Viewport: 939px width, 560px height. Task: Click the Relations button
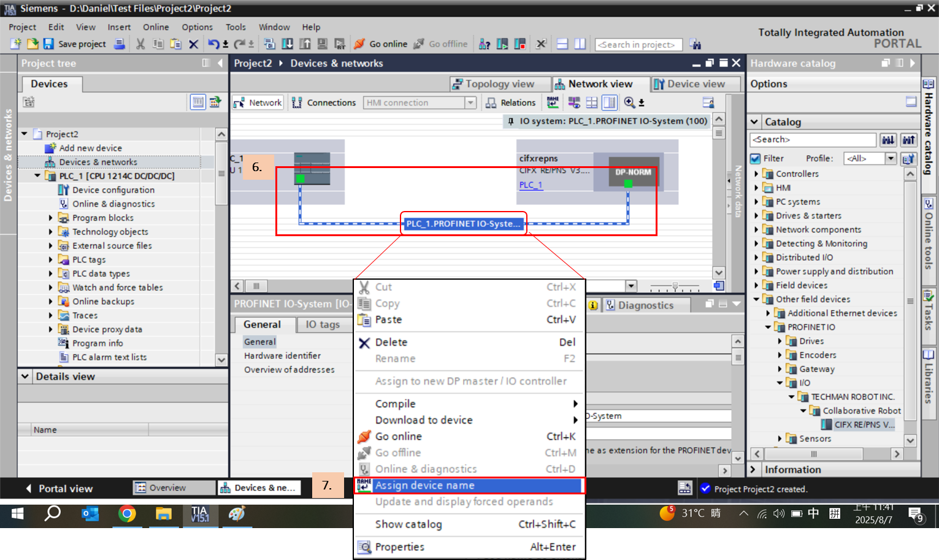tap(510, 102)
